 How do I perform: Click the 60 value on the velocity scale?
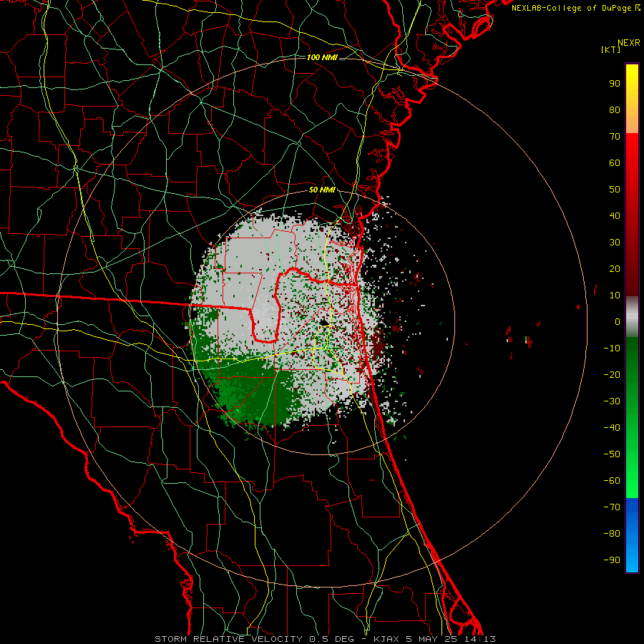click(x=615, y=163)
